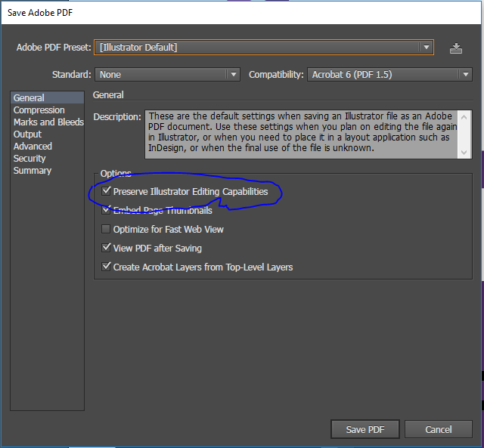
Task: Click the Description scrollbar down arrow
Action: [464, 153]
